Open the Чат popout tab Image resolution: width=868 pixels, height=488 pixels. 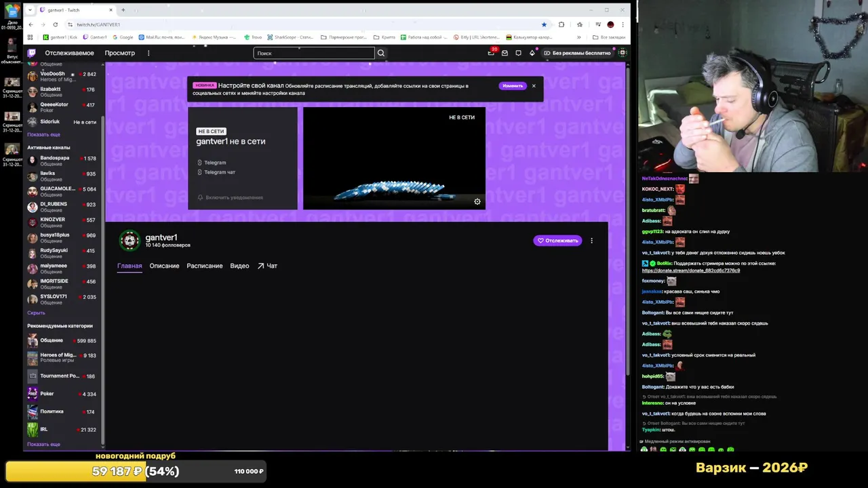pyautogui.click(x=267, y=266)
